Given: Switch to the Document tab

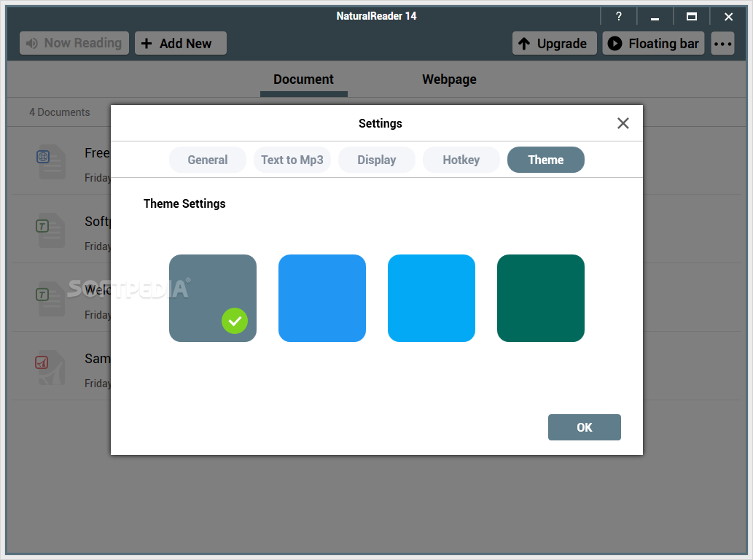Looking at the screenshot, I should coord(303,79).
